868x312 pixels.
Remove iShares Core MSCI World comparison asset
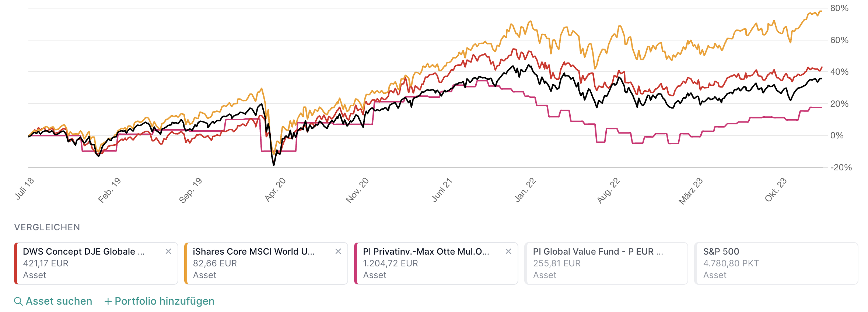(338, 252)
